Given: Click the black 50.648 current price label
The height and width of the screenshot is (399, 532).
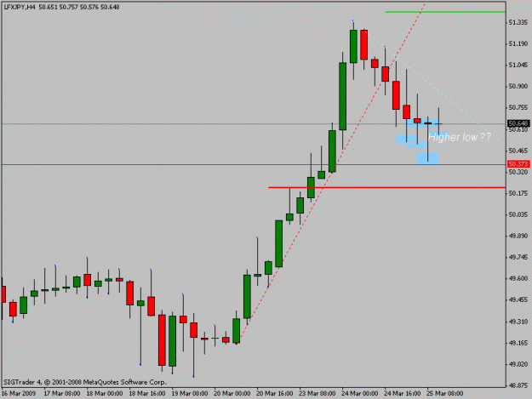Looking at the screenshot, I should coord(518,123).
